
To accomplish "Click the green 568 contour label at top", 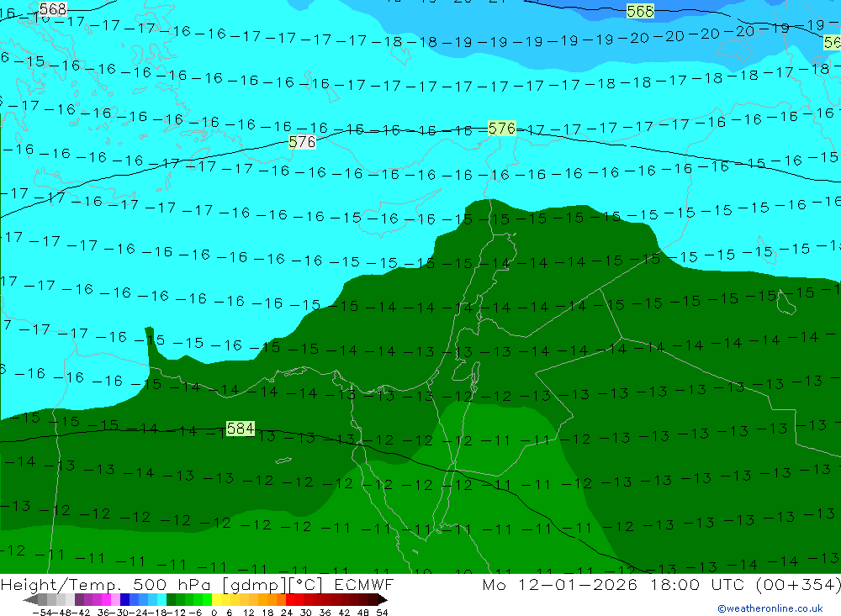I will click(640, 11).
